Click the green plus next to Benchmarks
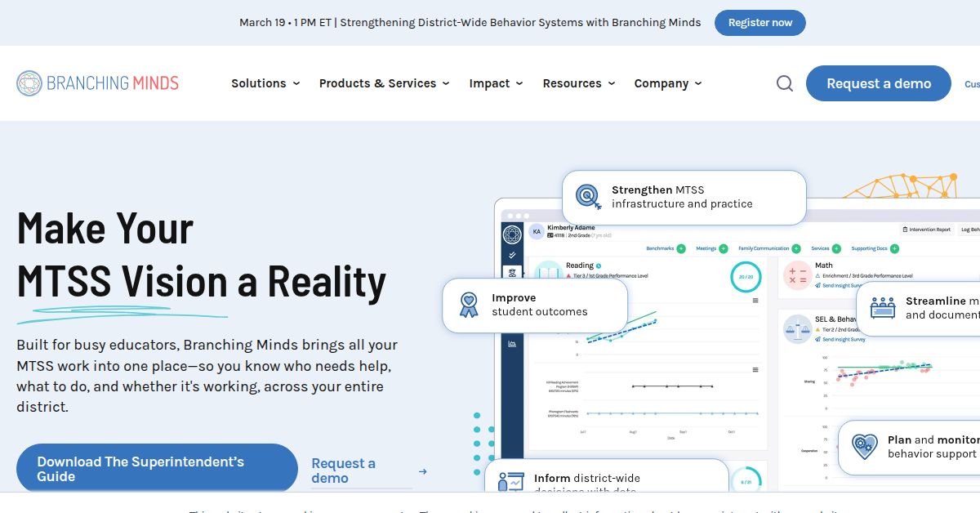The width and height of the screenshot is (980, 513). (681, 248)
